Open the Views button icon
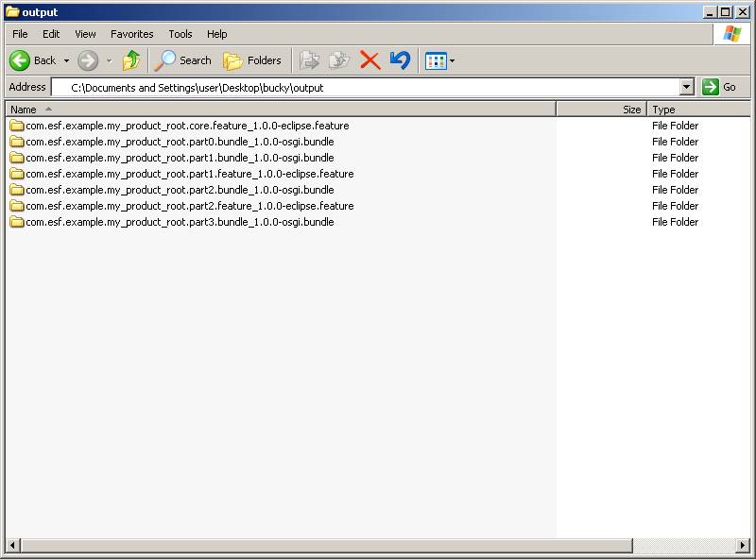Image resolution: width=756 pixels, height=559 pixels. [x=436, y=61]
